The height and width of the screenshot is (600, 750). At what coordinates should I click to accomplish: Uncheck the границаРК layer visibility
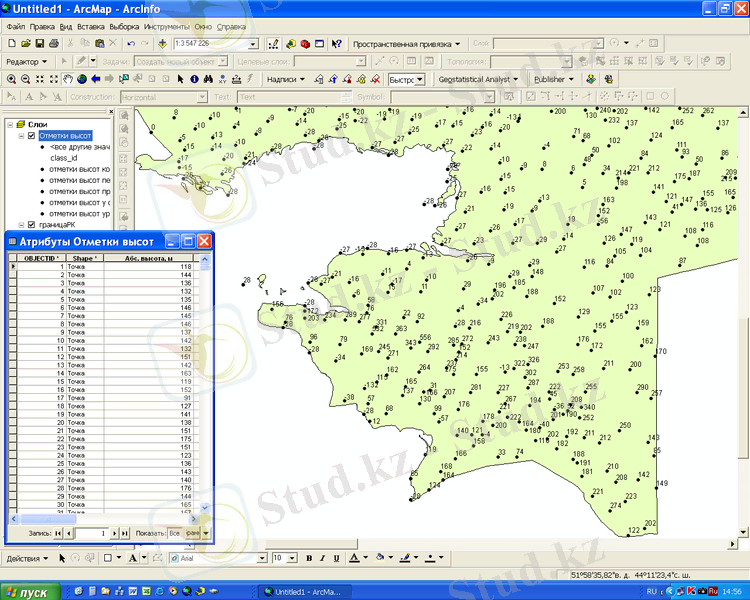[32, 225]
